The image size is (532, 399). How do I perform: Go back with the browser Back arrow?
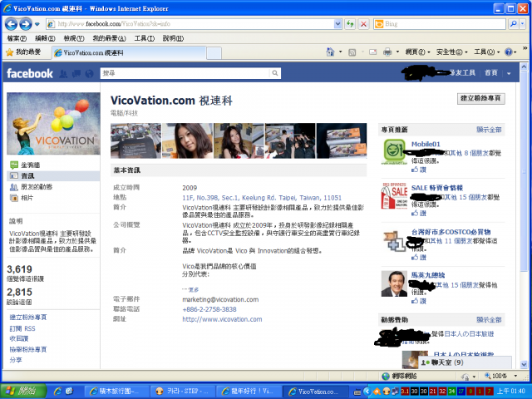[11, 24]
